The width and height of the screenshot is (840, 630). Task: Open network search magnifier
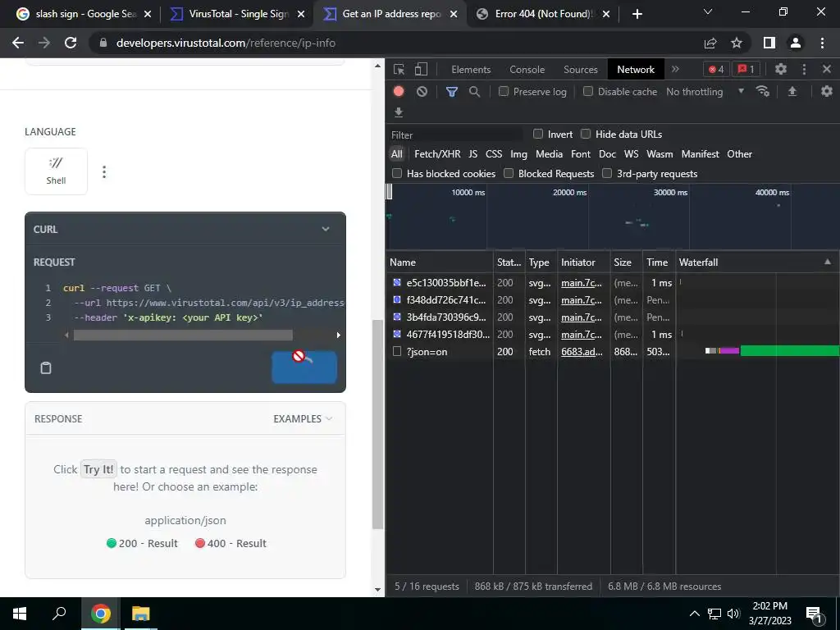click(474, 92)
